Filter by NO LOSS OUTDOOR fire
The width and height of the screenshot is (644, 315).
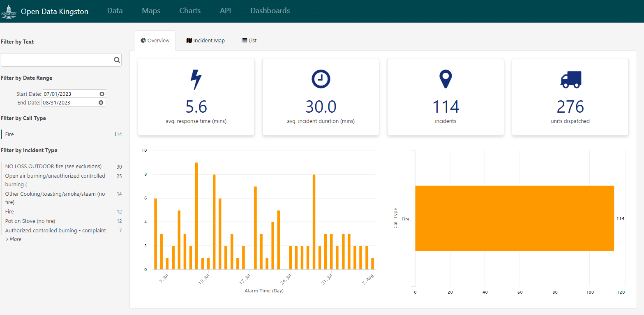pyautogui.click(x=53, y=167)
